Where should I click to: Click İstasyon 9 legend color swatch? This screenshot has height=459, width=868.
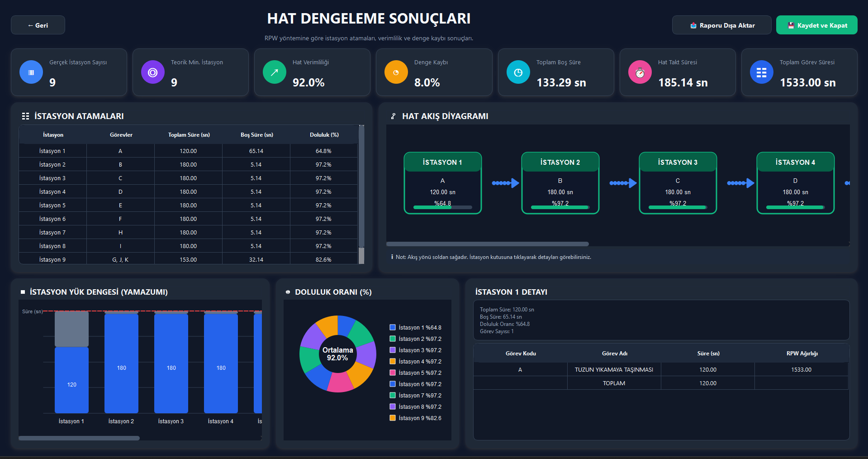point(393,418)
